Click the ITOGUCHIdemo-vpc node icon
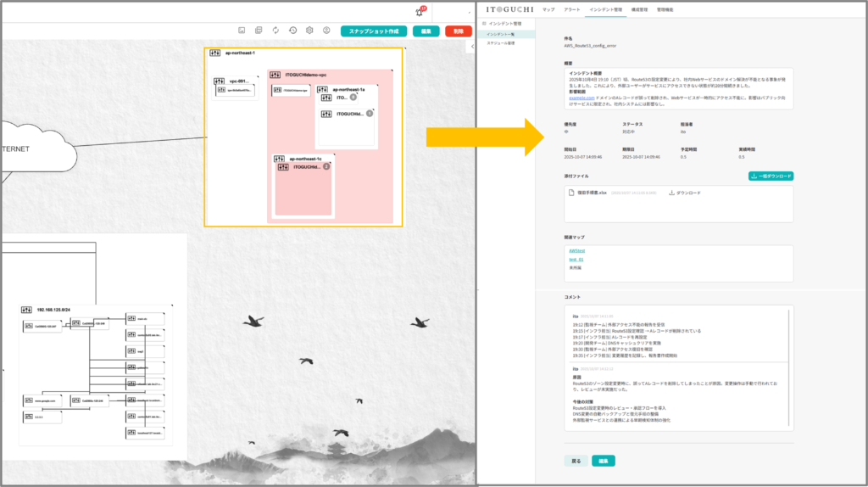The width and height of the screenshot is (868, 487). [x=275, y=76]
